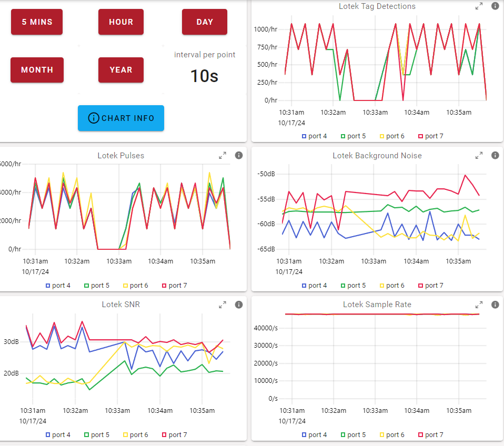Viewport: 504px width, 446px height.
Task: Hide port 7 series in Lotek Pulses legend
Action: (x=173, y=286)
